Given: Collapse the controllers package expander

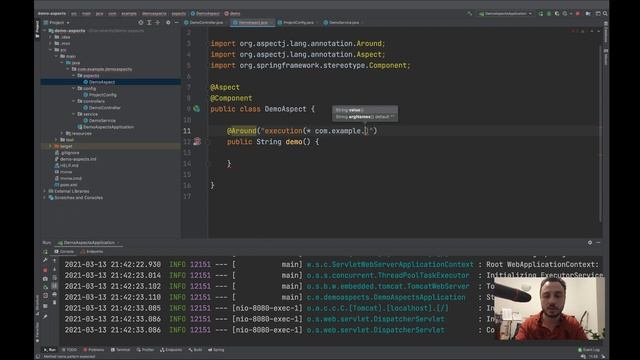Looking at the screenshot, I should coord(73,101).
